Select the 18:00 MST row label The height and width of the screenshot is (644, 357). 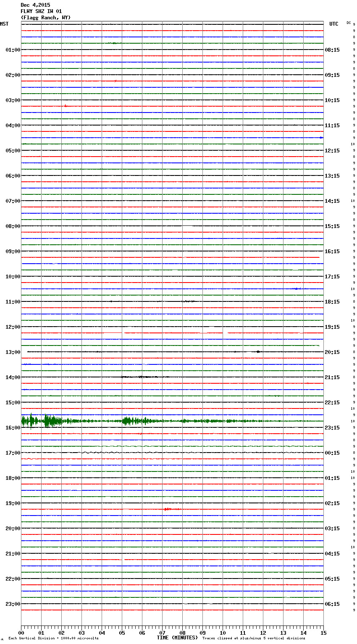[x=13, y=478]
